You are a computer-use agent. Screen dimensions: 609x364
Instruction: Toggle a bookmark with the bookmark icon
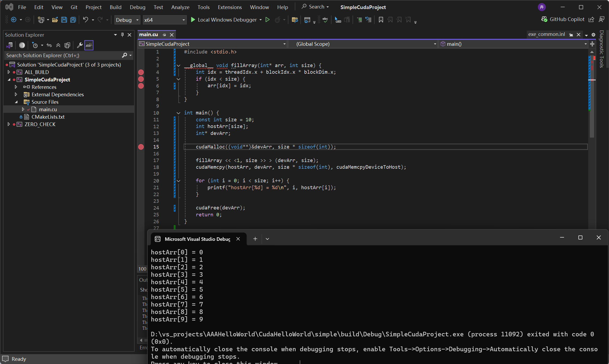[381, 20]
